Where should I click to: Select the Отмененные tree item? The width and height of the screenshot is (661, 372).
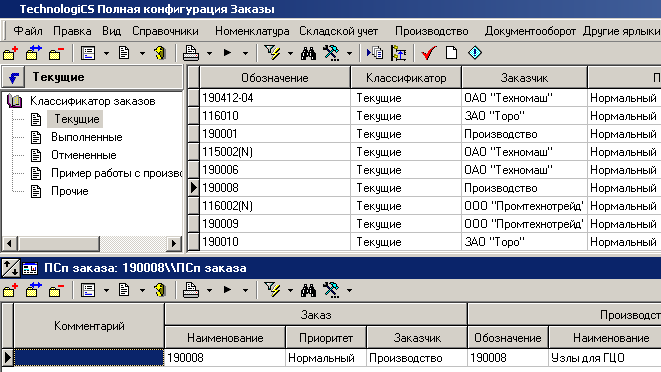tap(83, 155)
